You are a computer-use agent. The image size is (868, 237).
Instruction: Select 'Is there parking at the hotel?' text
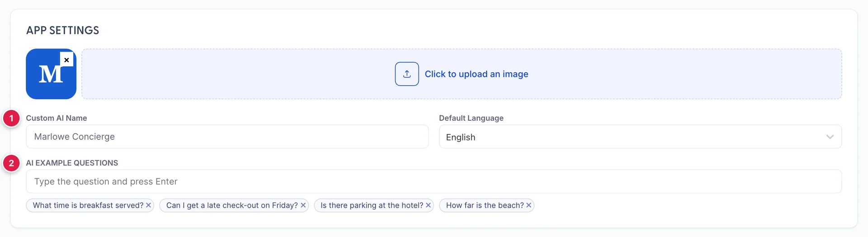point(372,205)
